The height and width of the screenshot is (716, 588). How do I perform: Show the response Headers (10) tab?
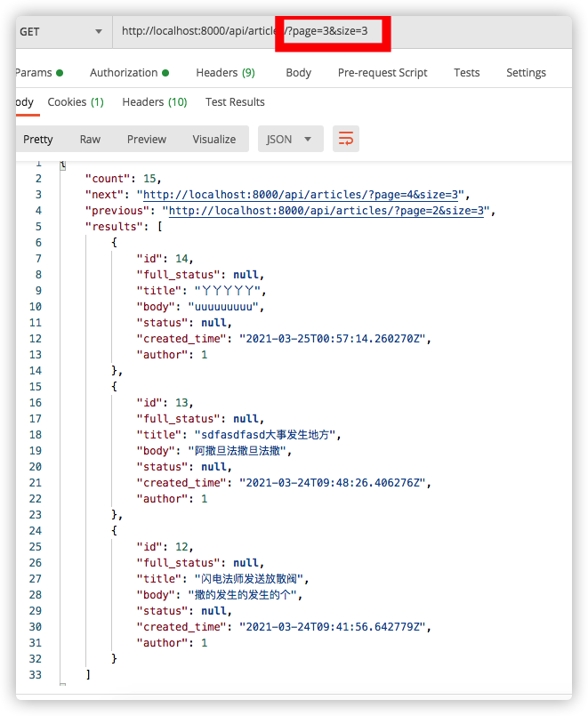click(155, 102)
